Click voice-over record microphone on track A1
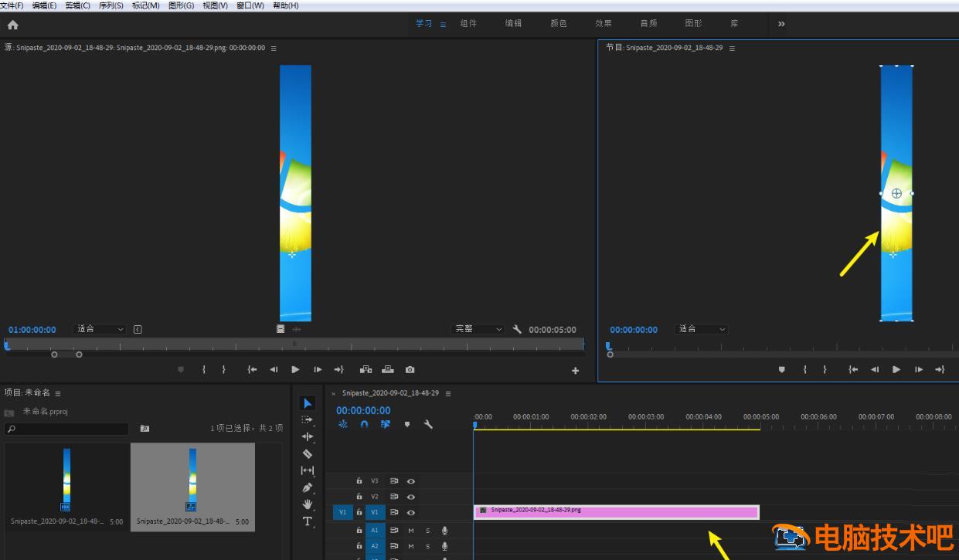The image size is (959, 560). (444, 531)
